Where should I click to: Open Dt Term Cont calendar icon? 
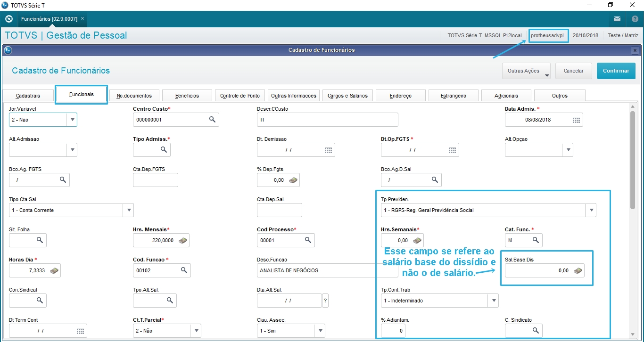click(81, 331)
